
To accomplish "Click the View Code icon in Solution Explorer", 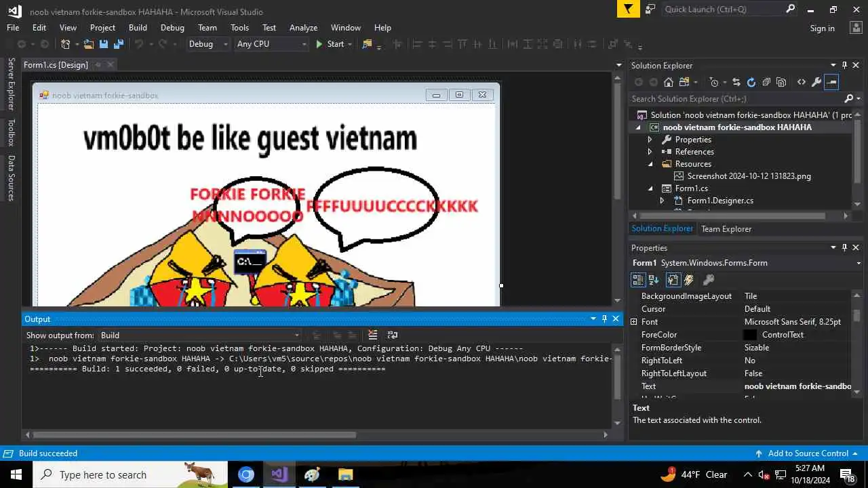I will (x=802, y=82).
